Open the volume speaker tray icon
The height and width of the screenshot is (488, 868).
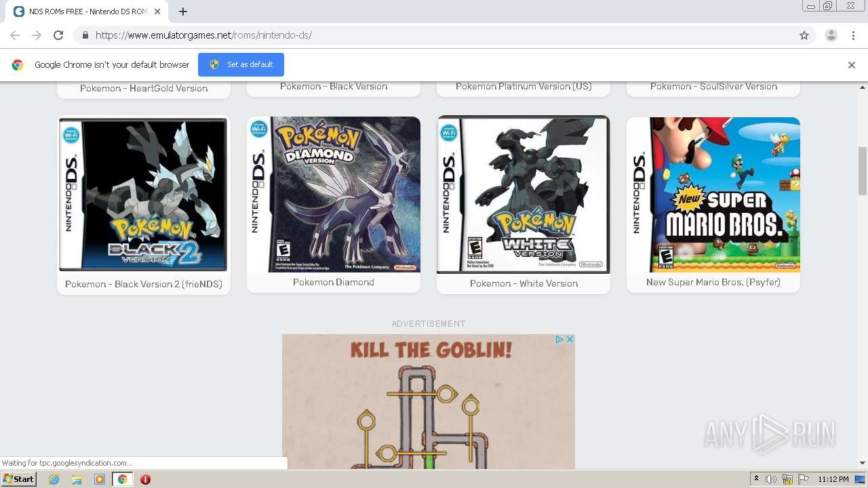point(771,479)
